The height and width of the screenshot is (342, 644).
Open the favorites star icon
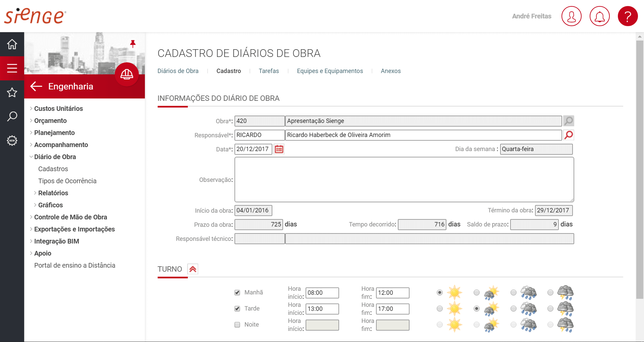point(12,92)
